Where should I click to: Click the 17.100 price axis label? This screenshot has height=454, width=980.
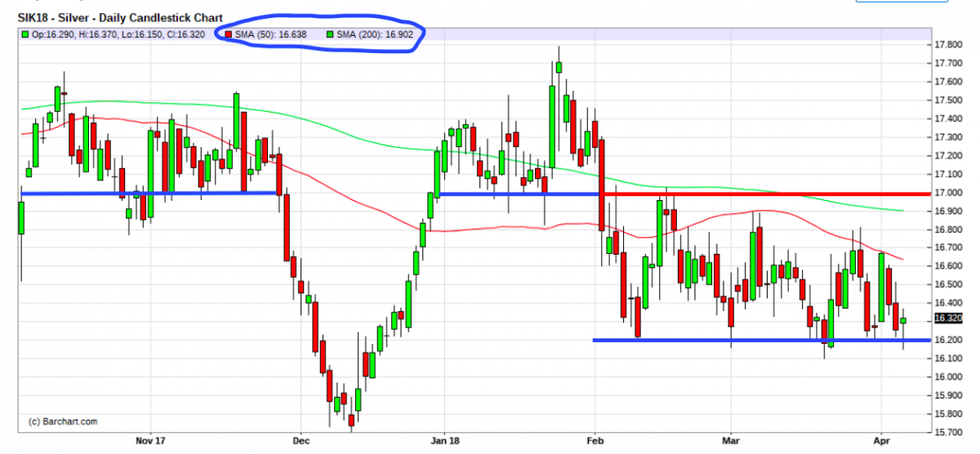[947, 174]
